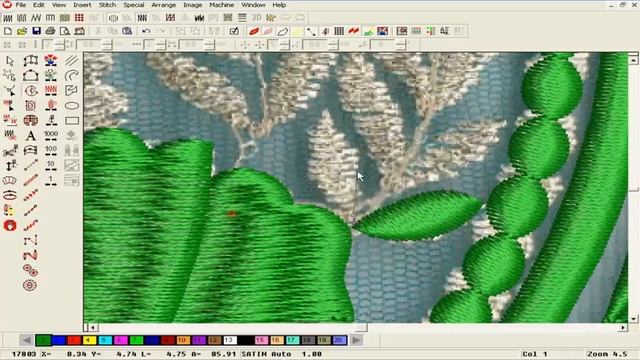Select the Lettering A tool
The image size is (640, 360).
pos(31,136)
